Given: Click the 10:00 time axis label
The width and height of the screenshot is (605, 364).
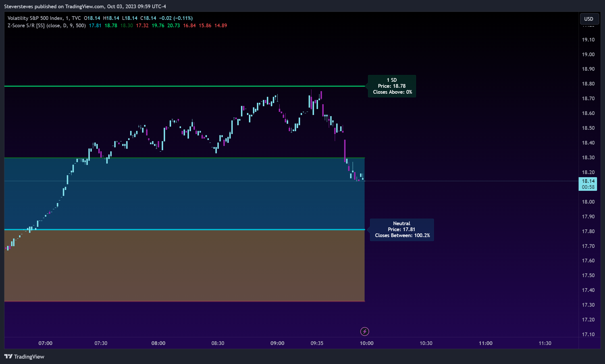Looking at the screenshot, I should tap(367, 343).
